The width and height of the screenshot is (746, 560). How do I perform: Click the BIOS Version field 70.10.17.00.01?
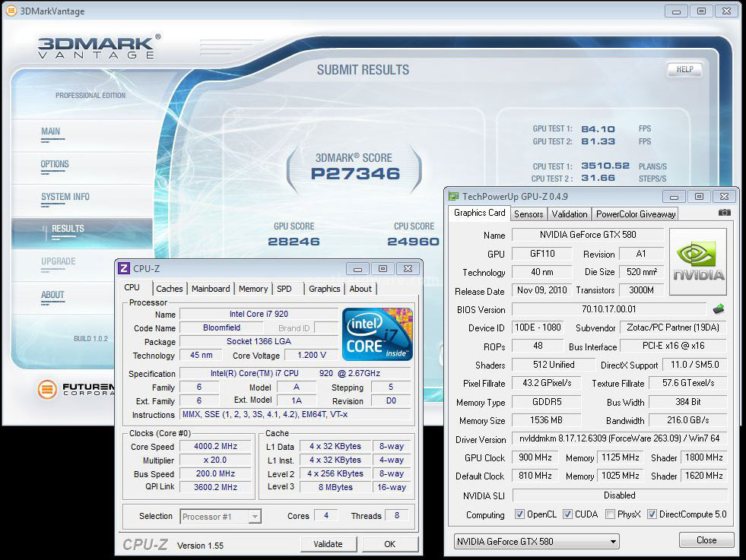click(609, 309)
